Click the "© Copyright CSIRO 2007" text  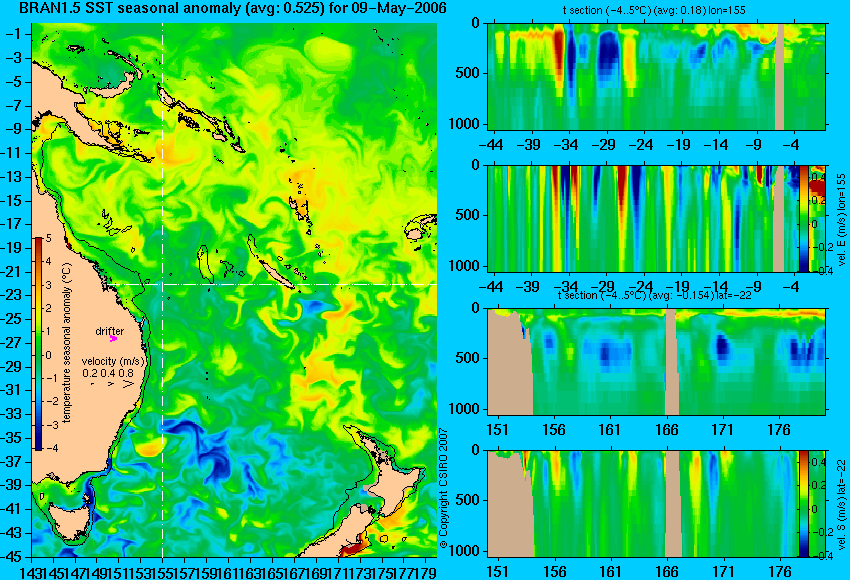pos(443,489)
